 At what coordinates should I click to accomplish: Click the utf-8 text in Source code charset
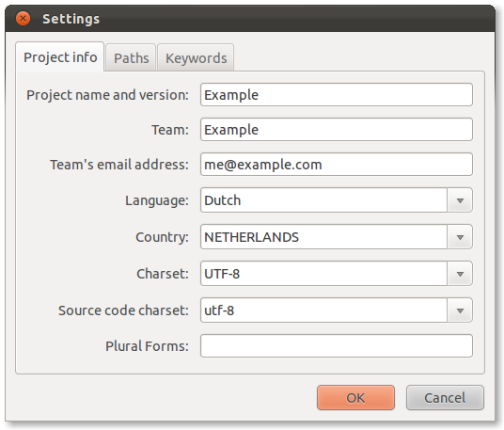[x=219, y=311]
